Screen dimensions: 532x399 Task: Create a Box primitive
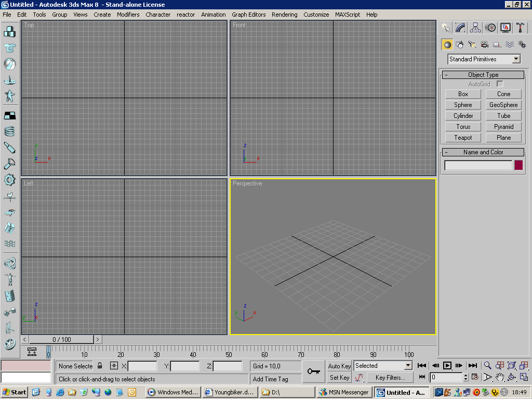point(463,94)
